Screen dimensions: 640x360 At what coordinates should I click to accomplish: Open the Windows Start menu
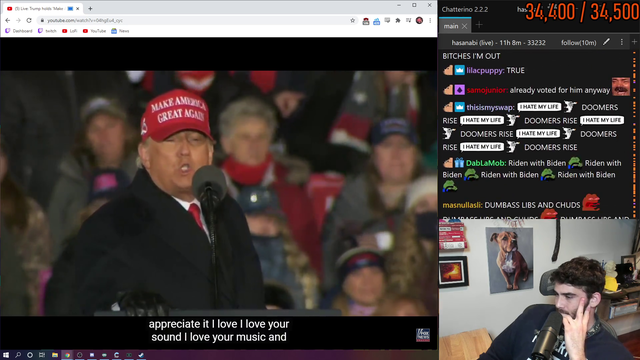(6, 355)
